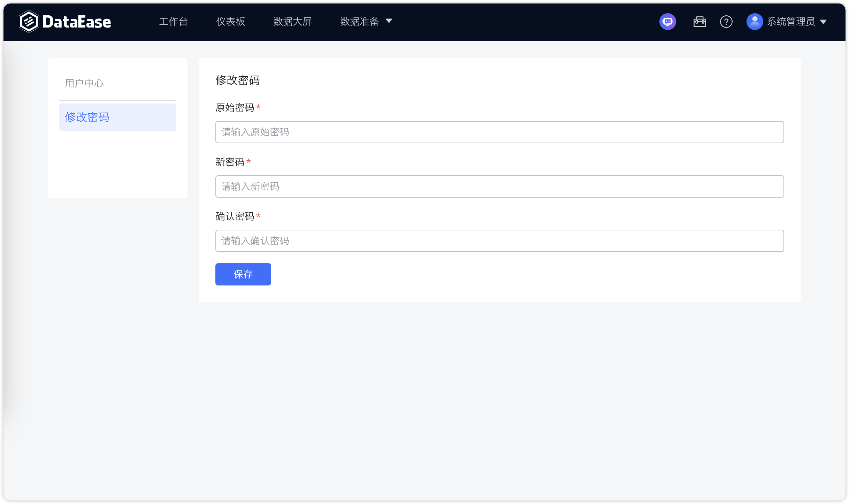The height and width of the screenshot is (504, 849).
Task: Click the 用户中心 section header
Action: pyautogui.click(x=84, y=83)
